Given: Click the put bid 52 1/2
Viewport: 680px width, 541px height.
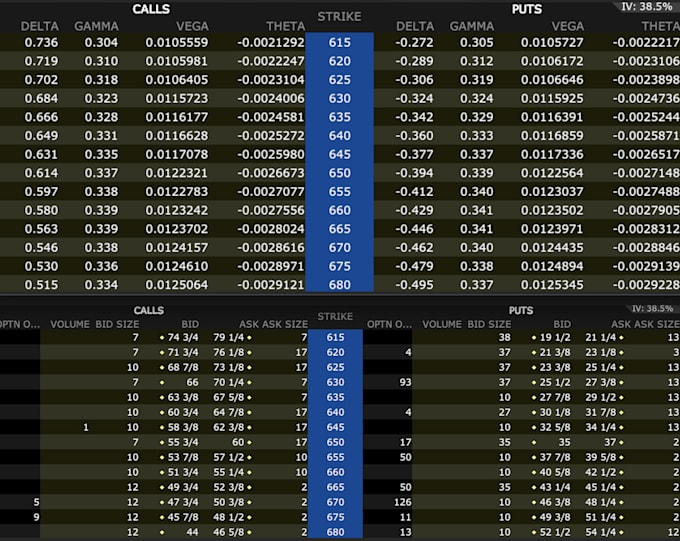Looking at the screenshot, I should click(555, 532).
